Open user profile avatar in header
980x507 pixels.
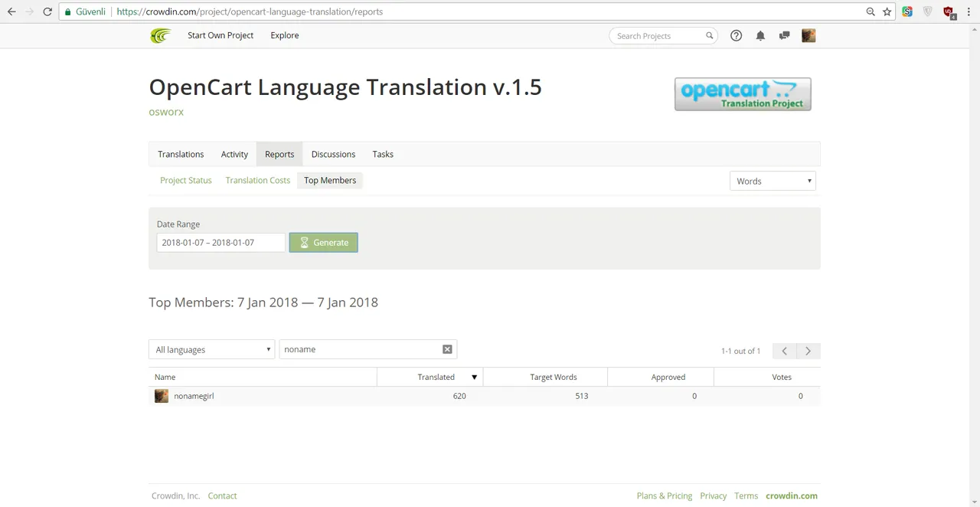(808, 35)
